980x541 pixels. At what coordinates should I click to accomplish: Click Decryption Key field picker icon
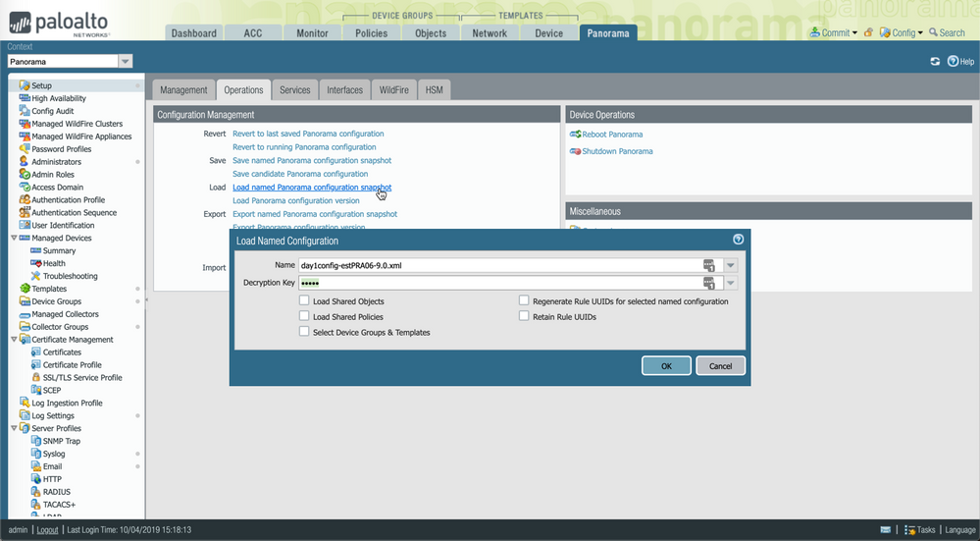point(708,284)
